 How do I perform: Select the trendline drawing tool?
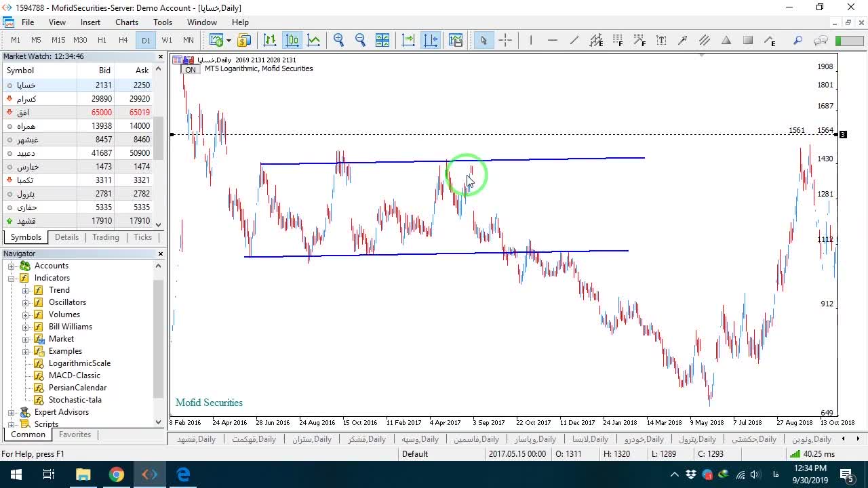574,40
